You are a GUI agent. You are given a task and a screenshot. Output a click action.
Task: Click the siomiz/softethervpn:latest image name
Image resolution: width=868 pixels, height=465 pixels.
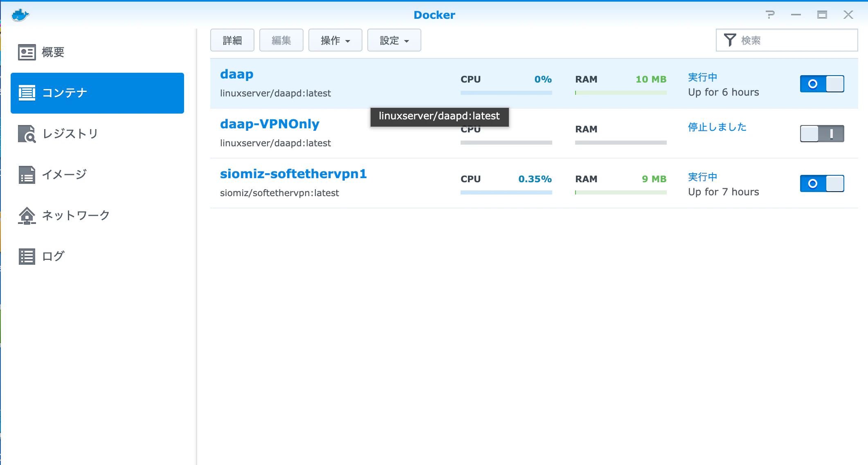279,193
